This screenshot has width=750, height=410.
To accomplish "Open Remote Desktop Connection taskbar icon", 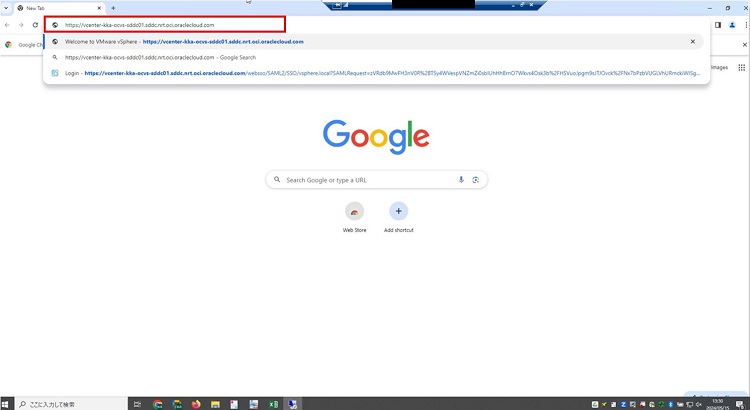I will (293, 404).
